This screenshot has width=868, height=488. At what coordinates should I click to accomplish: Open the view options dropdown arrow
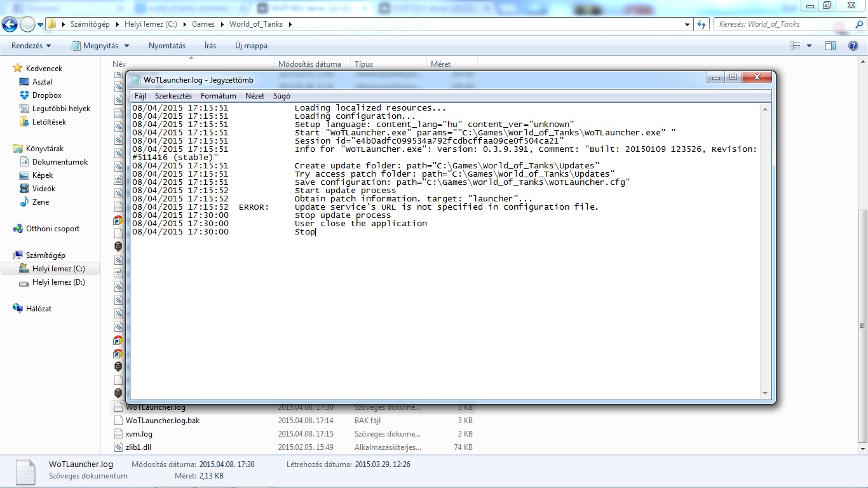809,46
